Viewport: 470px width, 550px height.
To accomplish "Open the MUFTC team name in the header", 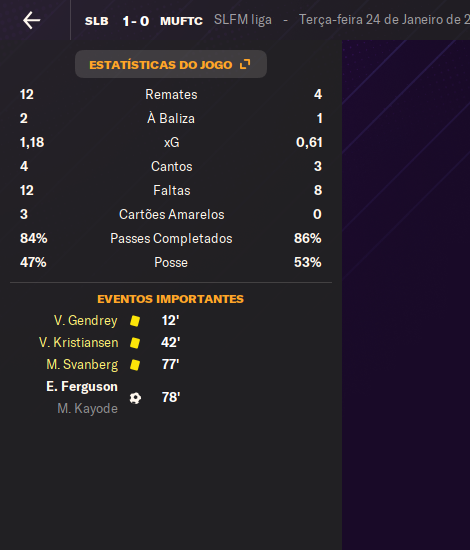I will [x=181, y=21].
